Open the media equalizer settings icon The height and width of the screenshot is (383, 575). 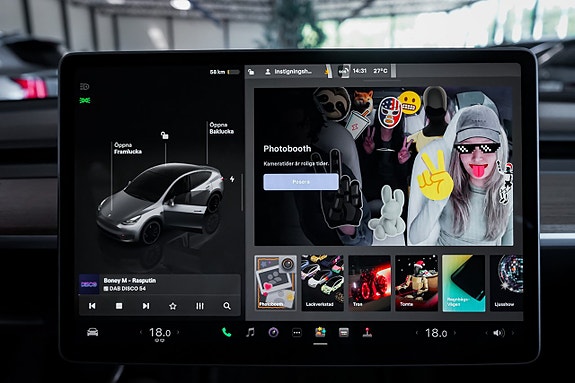click(199, 306)
